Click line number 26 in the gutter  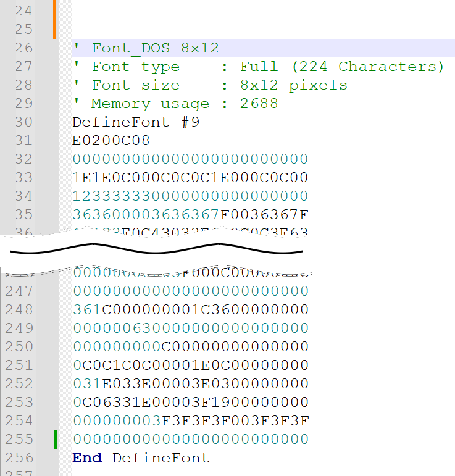(22, 48)
